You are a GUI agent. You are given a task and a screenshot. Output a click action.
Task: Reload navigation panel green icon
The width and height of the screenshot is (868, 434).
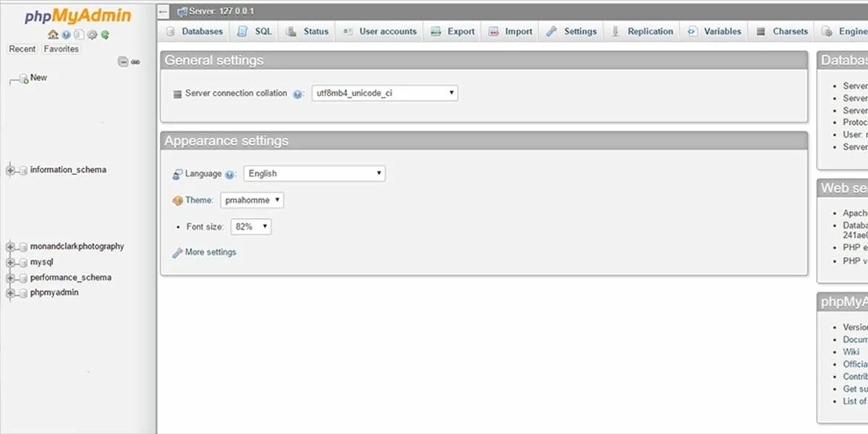(x=105, y=34)
